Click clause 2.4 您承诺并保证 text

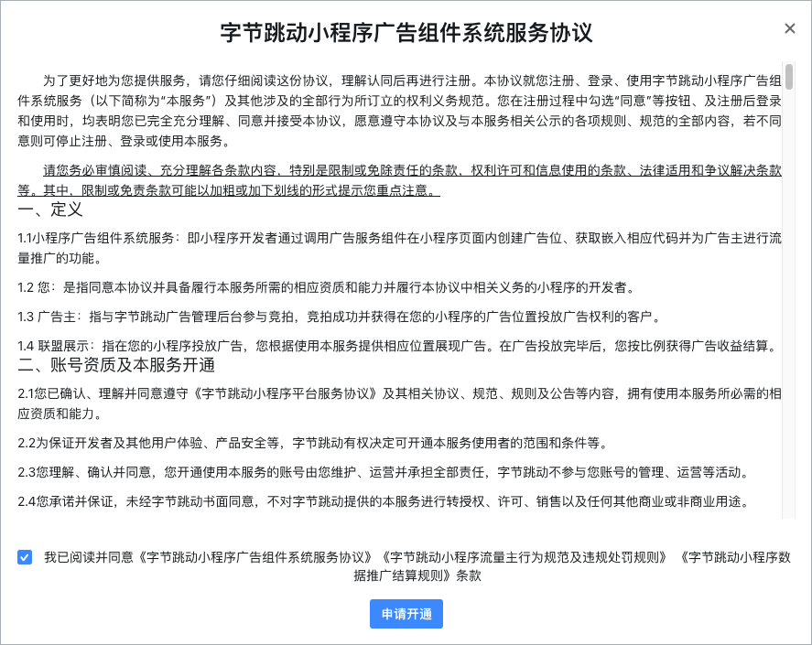coord(384,501)
